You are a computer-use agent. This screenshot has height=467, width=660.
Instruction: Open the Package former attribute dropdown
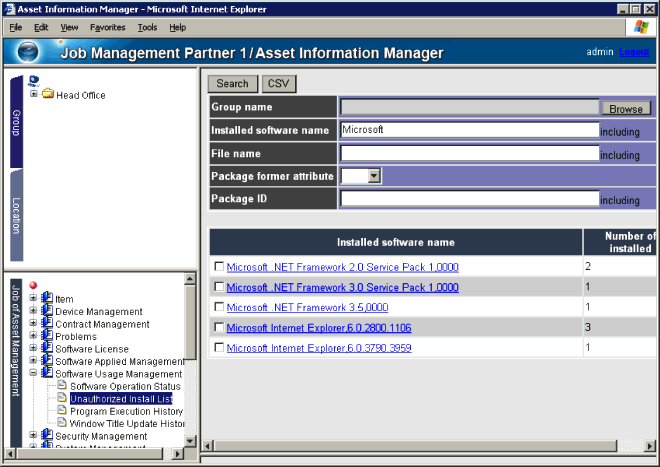coord(374,176)
